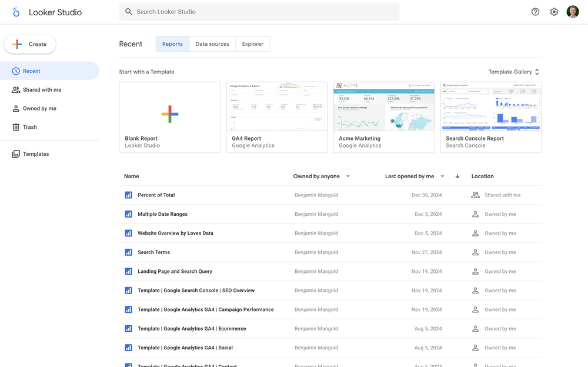Open GA4 Campaign Performance template report
The image size is (588, 367).
tap(205, 309)
